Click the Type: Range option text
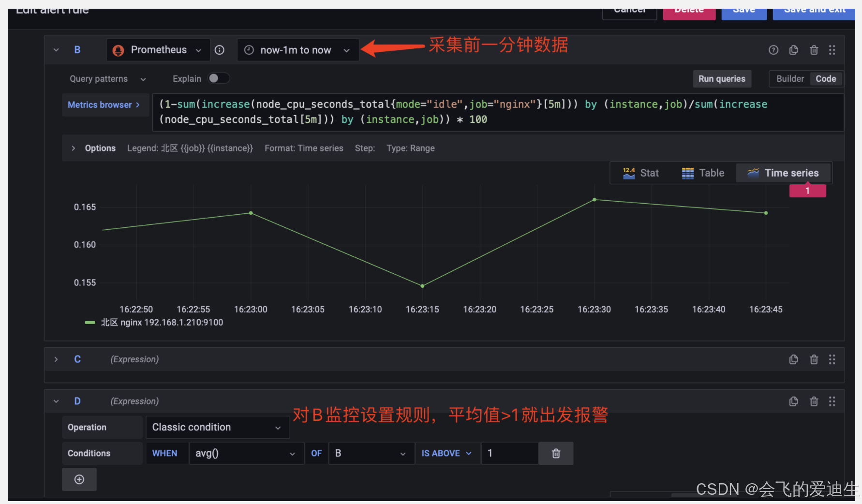Screen dimensions: 862x504 coord(411,148)
